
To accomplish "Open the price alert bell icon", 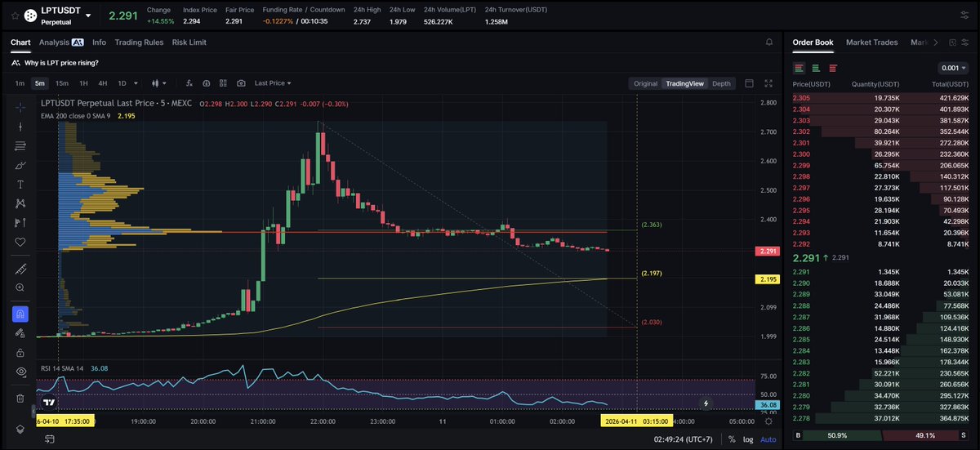I will click(x=768, y=42).
